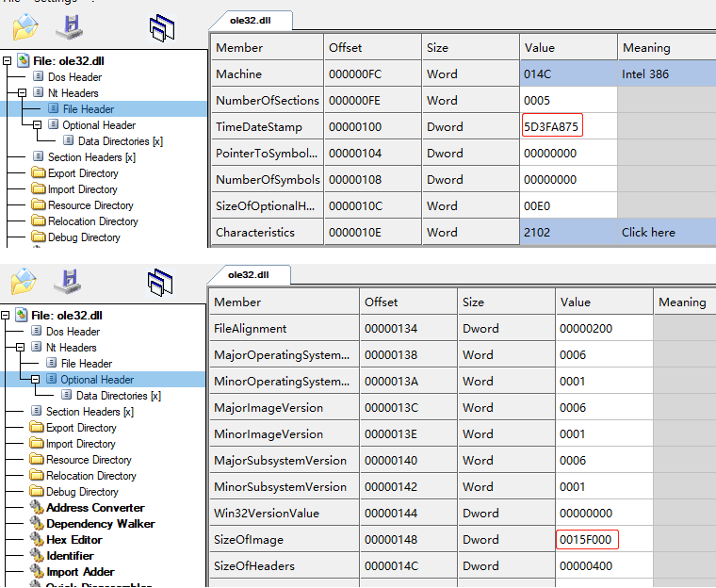Click the Member column header in upper table
Image resolution: width=716 pixels, height=588 pixels.
[268, 47]
